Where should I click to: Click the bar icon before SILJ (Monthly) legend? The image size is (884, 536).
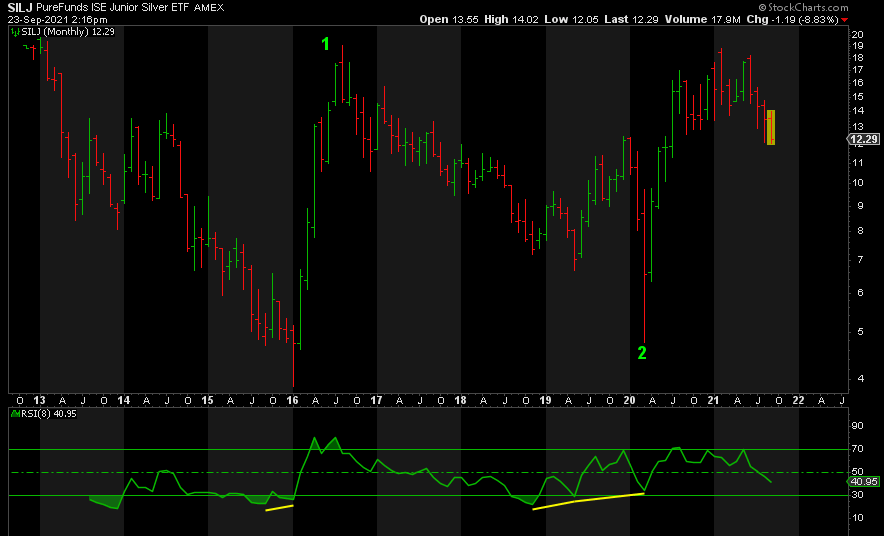15,32
